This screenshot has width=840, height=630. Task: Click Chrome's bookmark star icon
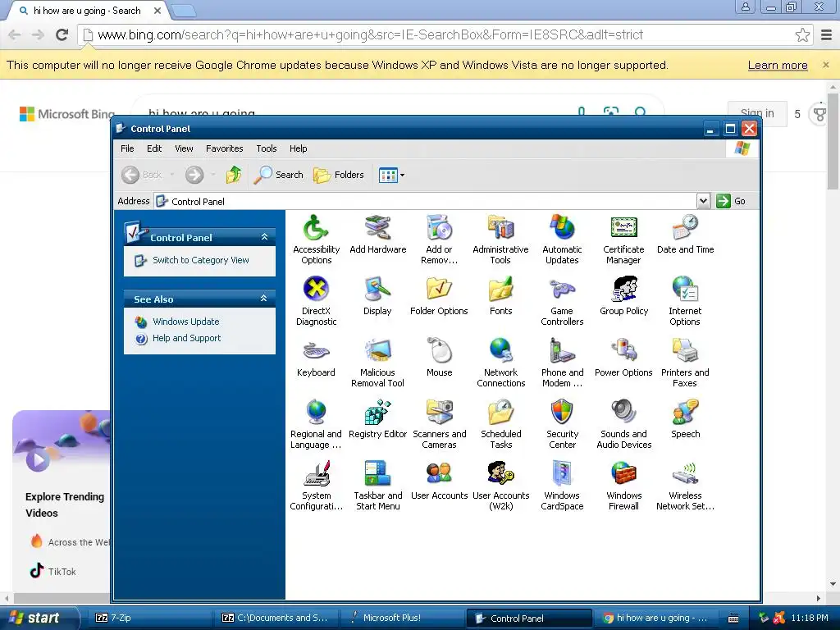(x=802, y=34)
